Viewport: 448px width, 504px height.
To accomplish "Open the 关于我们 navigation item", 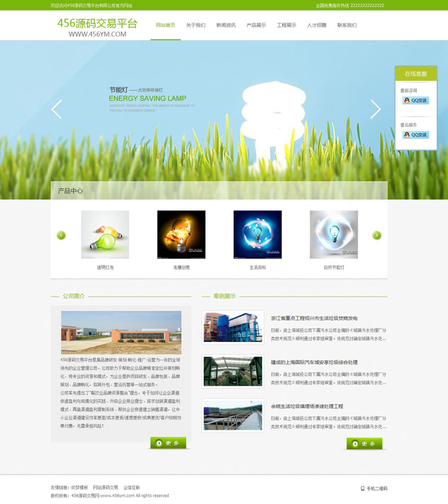I will 195,25.
